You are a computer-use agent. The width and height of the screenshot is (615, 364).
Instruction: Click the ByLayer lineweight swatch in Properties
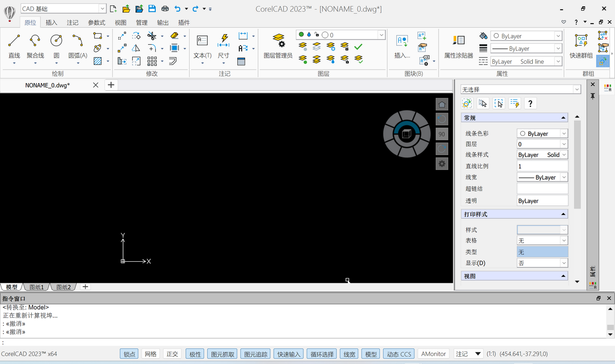(x=542, y=177)
